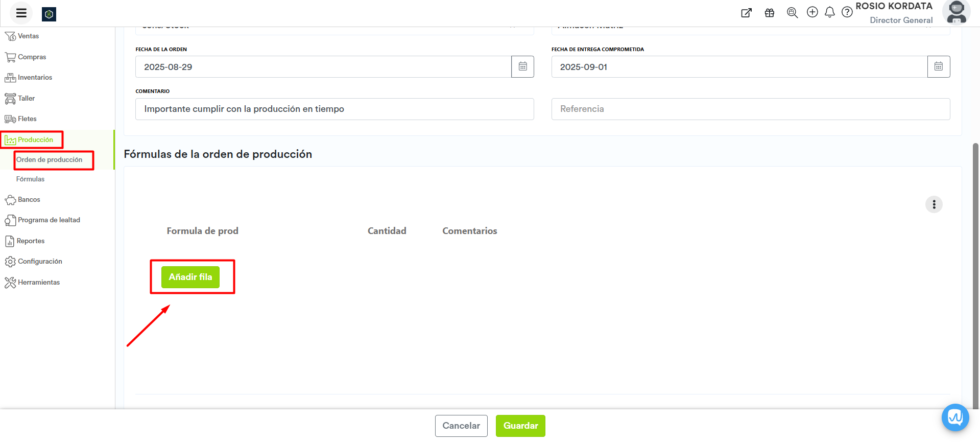Expand Ventas in the sidebar
This screenshot has width=980, height=442.
(28, 36)
